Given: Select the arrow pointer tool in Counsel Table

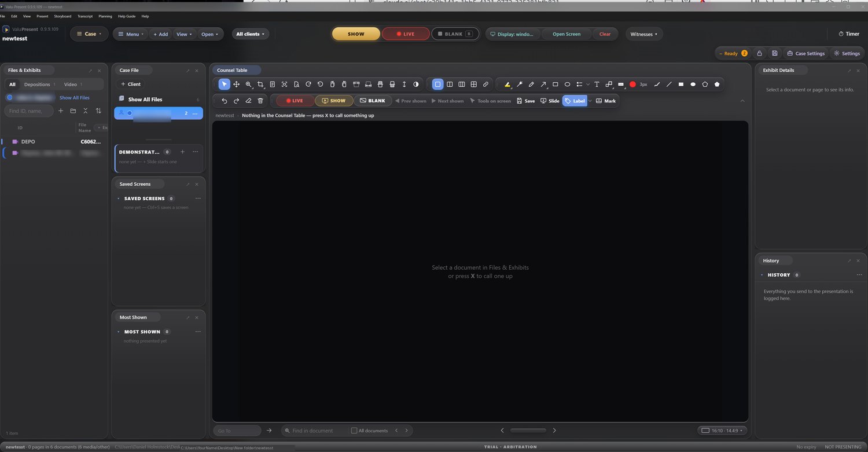Looking at the screenshot, I should [x=225, y=84].
